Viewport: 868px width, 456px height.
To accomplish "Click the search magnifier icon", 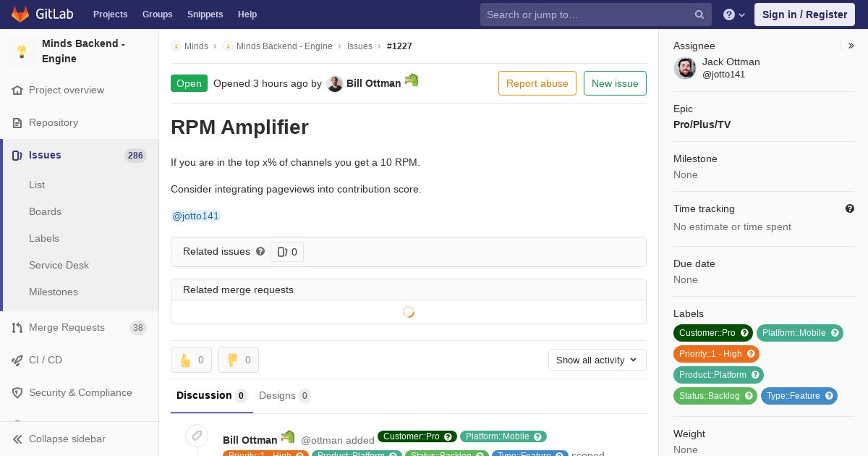I will (699, 14).
